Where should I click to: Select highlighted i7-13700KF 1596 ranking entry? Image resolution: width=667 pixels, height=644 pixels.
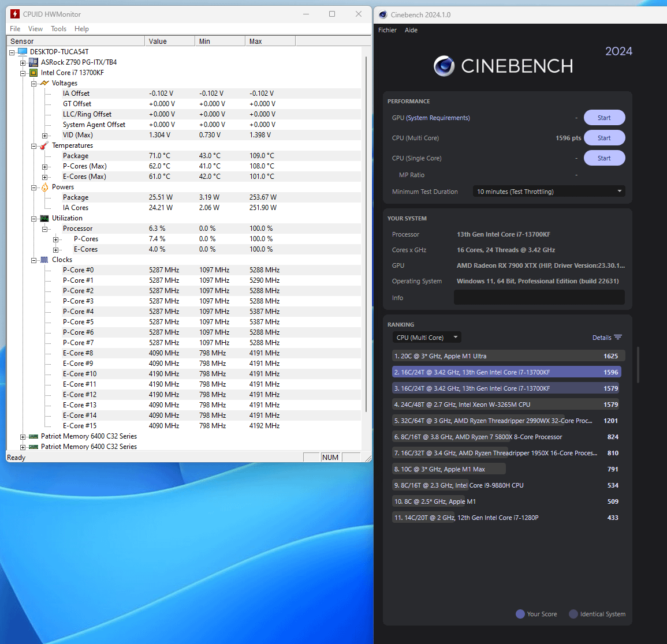point(506,372)
